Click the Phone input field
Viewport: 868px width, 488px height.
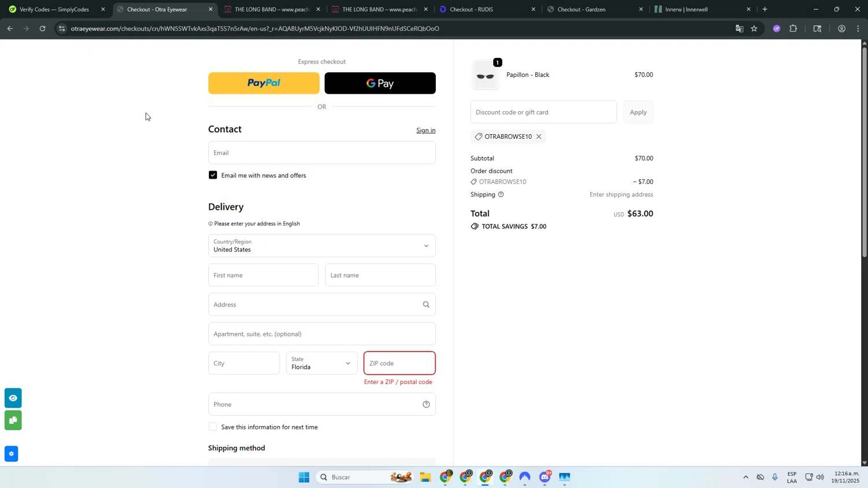tap(322, 404)
